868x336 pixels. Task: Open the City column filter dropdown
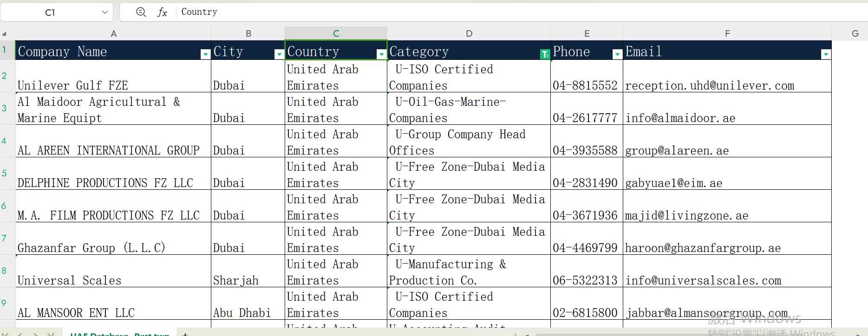click(279, 54)
